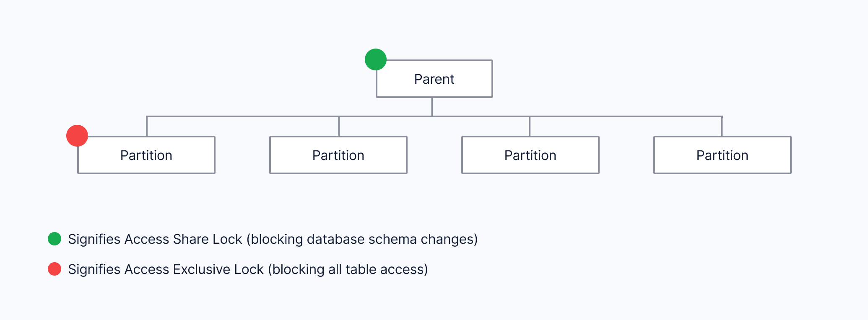This screenshot has width=868, height=320.
Task: Click the connector line above the rightmost Partition
Action: 722,126
